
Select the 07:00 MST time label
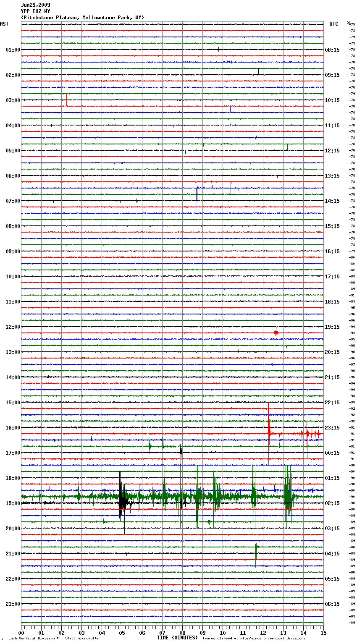[13, 201]
